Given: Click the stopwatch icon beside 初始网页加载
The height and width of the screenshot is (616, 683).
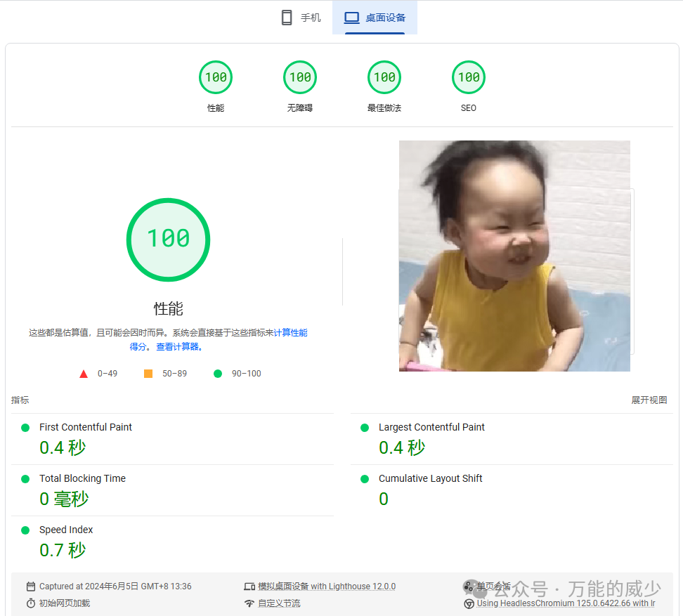Looking at the screenshot, I should click(31, 603).
